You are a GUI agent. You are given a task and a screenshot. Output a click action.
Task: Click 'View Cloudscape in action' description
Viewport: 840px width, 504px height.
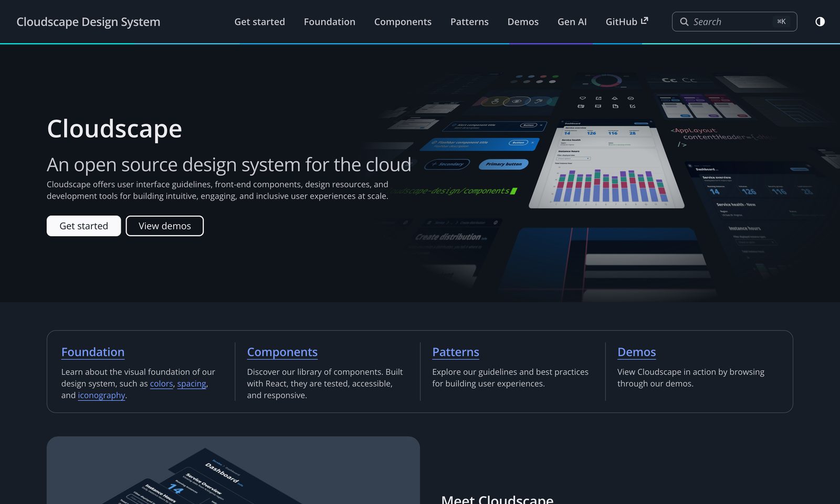(691, 377)
